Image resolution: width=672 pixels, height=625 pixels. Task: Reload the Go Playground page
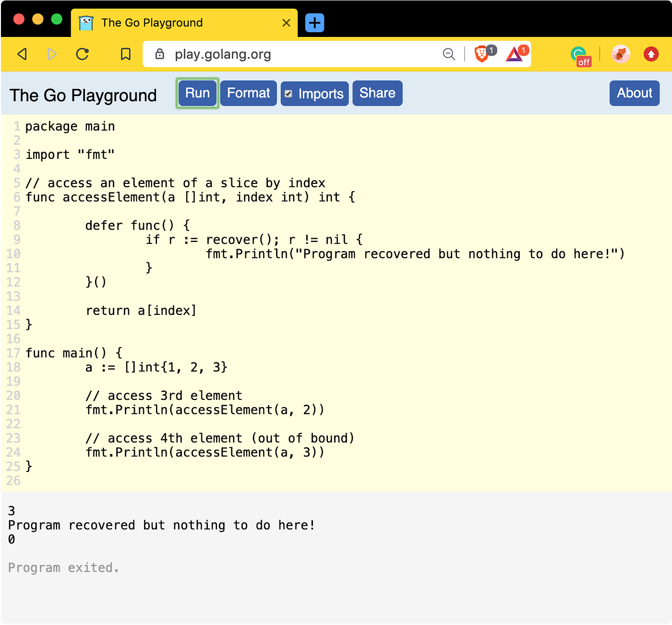(x=82, y=54)
